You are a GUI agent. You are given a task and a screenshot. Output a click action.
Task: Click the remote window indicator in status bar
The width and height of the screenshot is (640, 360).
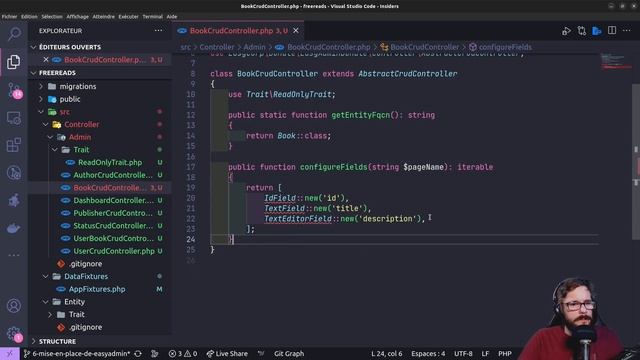(9, 353)
